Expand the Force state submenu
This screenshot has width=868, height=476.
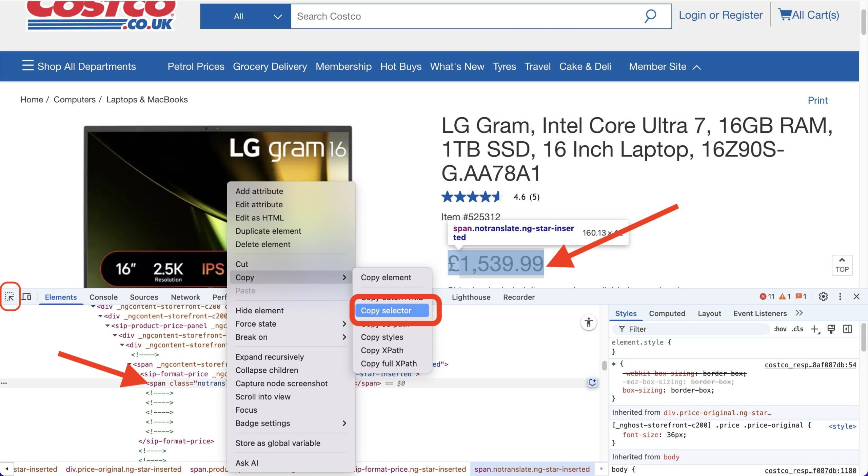tap(291, 324)
